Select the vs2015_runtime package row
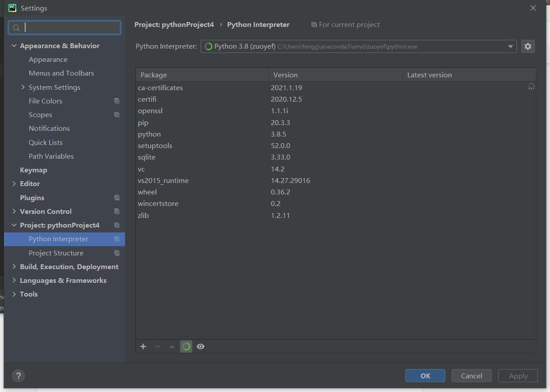The image size is (550, 392). 336,180
